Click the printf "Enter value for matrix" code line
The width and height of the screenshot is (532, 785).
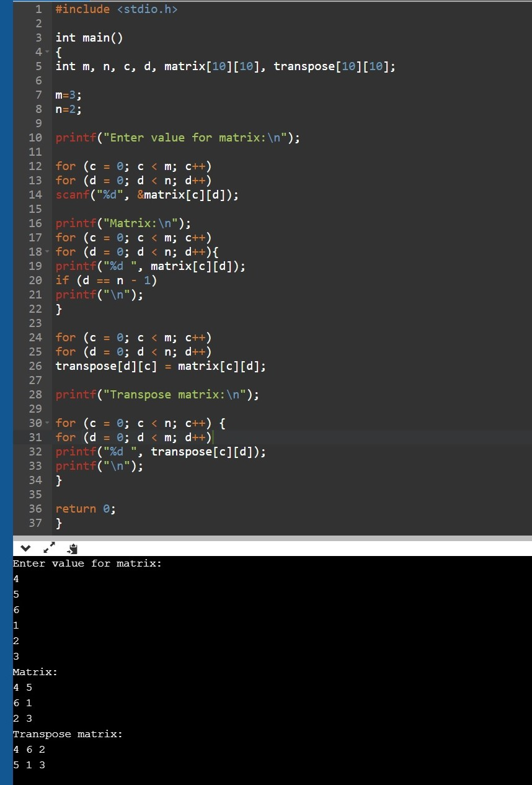click(x=178, y=138)
